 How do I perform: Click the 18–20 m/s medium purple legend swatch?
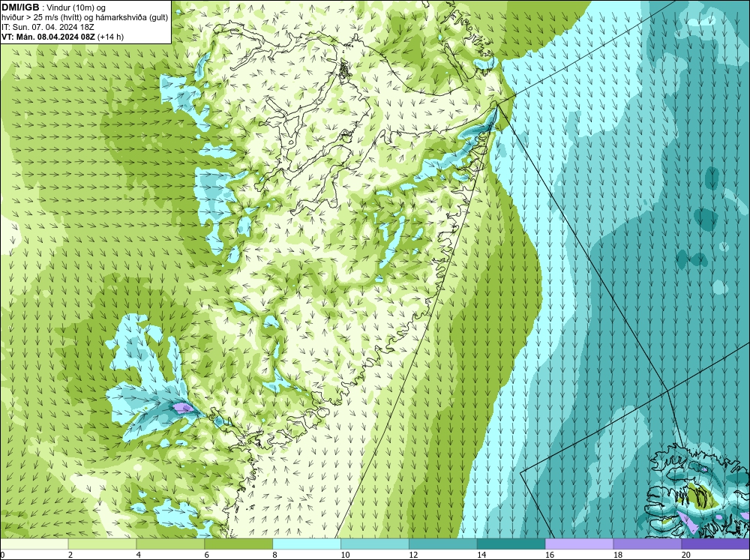(x=648, y=544)
